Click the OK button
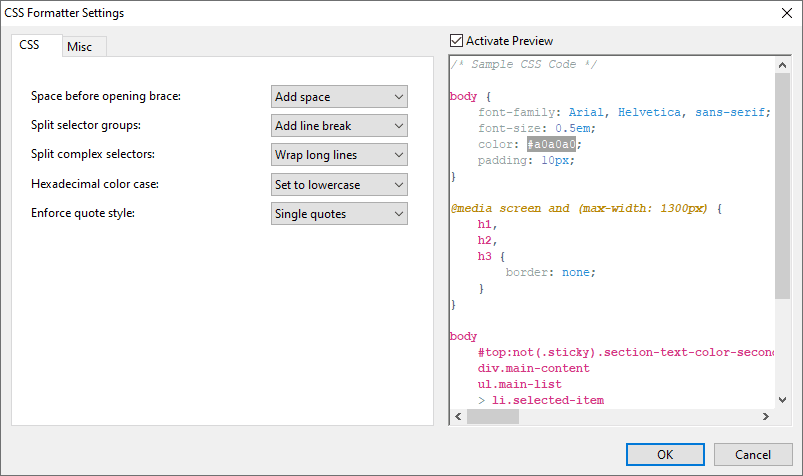The height and width of the screenshot is (476, 803). [x=665, y=454]
